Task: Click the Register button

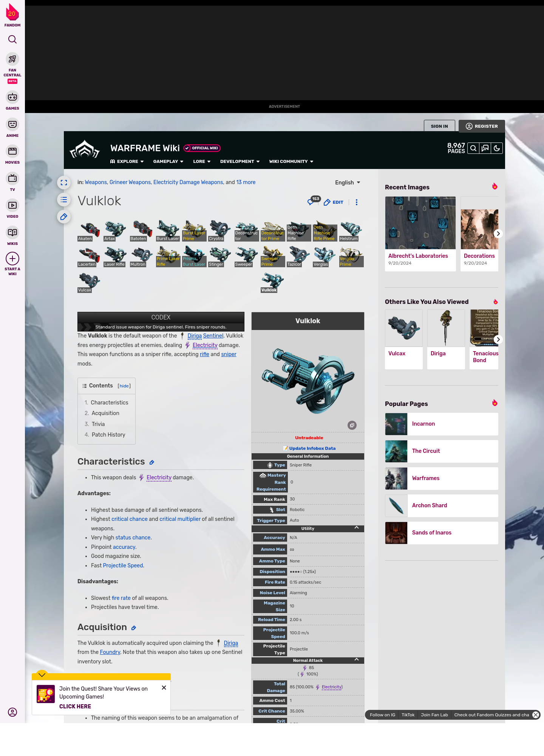Action: (482, 126)
